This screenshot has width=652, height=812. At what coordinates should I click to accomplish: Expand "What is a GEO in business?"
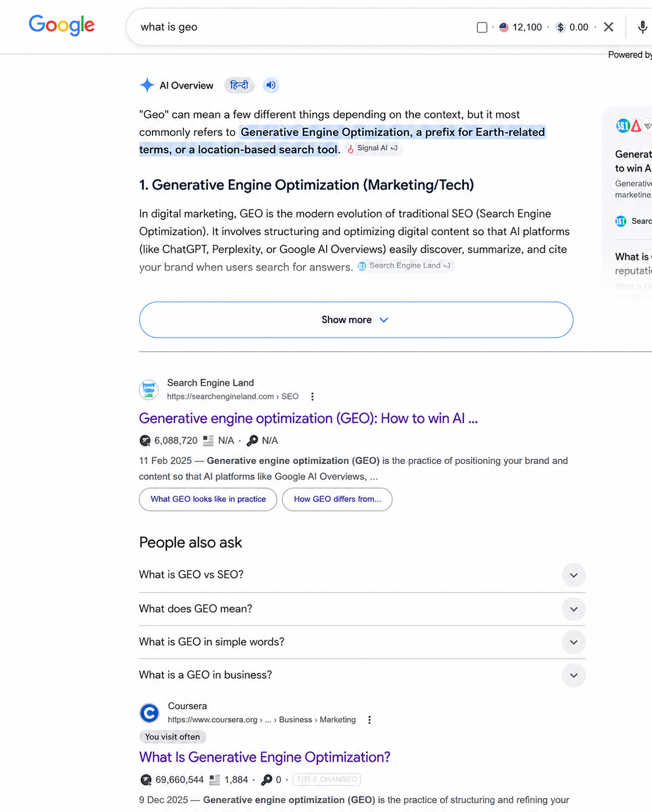click(x=362, y=675)
